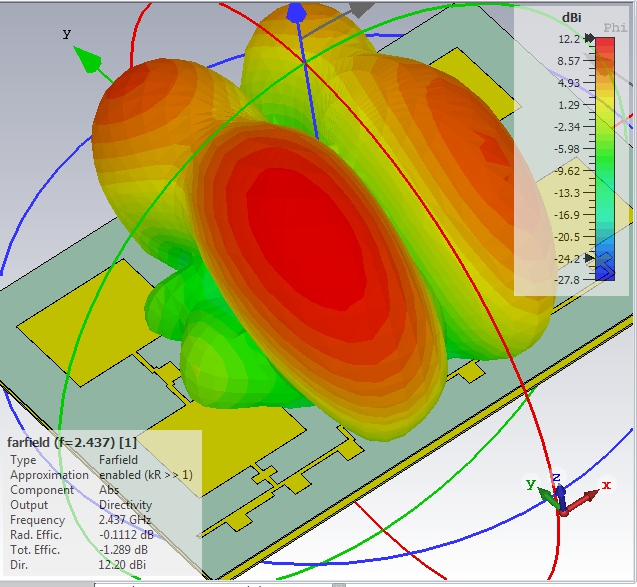
Task: Click the green y label on axis triad
Action: pyautogui.click(x=531, y=484)
